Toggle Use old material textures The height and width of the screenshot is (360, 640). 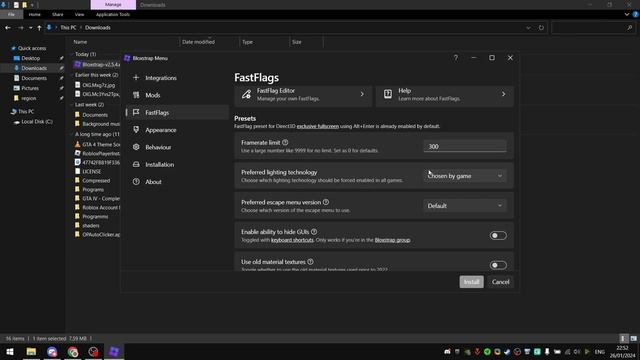[x=498, y=265]
